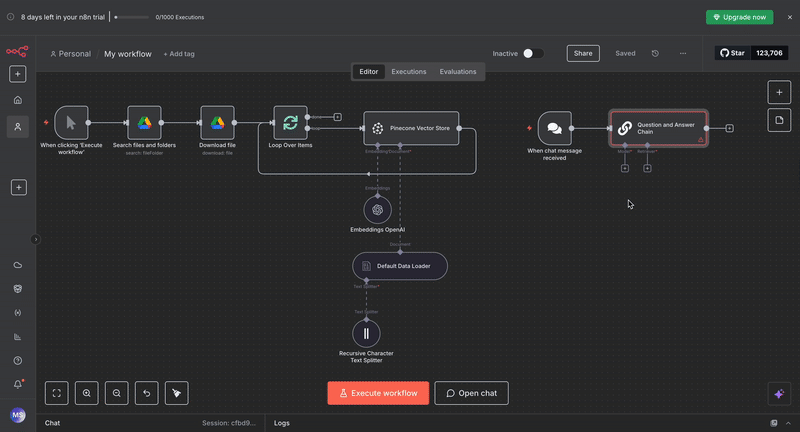Viewport: 800px width, 432px height.
Task: Select the Embeddings OpenAI node
Action: click(x=378, y=210)
